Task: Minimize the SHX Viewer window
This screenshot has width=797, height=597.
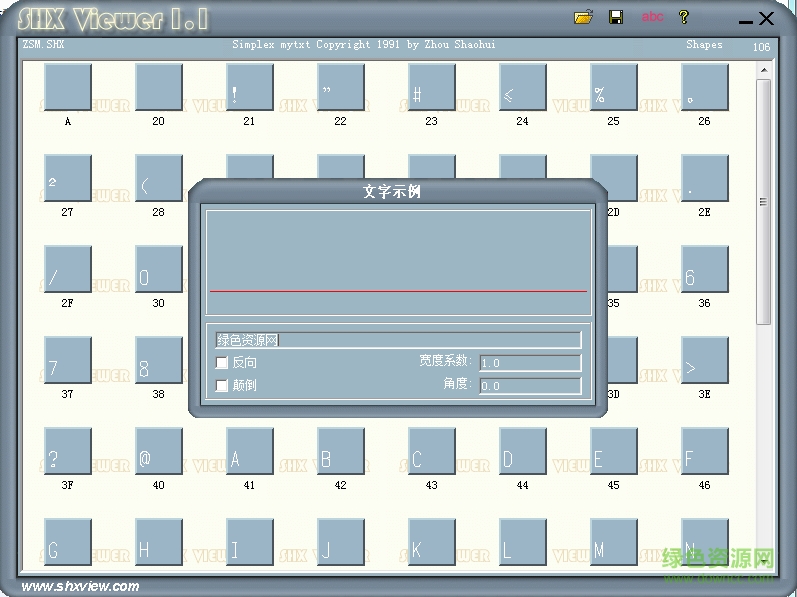Action: click(745, 21)
